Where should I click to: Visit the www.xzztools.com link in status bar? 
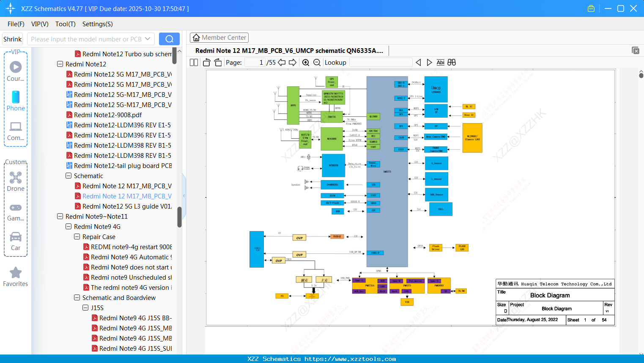(x=350, y=359)
